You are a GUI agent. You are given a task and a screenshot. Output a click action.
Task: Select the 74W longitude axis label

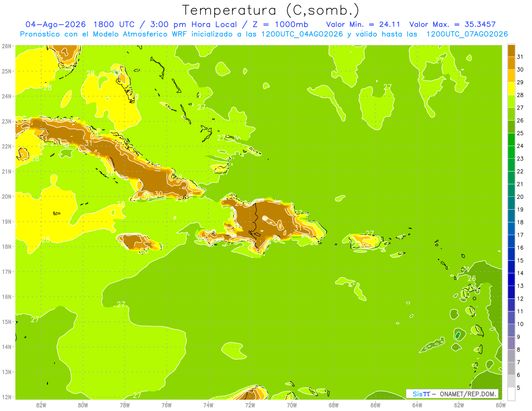click(x=208, y=405)
